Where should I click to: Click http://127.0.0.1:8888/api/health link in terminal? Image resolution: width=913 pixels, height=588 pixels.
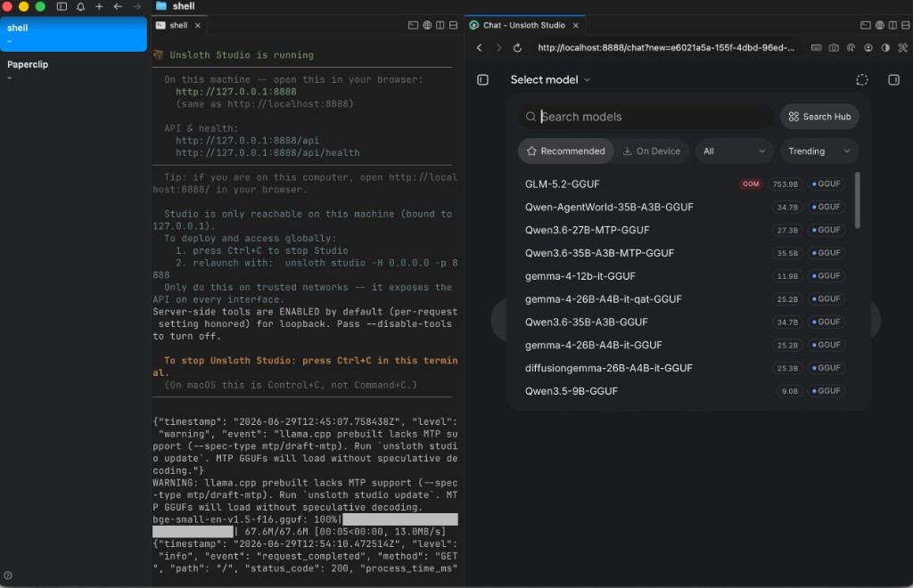(267, 152)
